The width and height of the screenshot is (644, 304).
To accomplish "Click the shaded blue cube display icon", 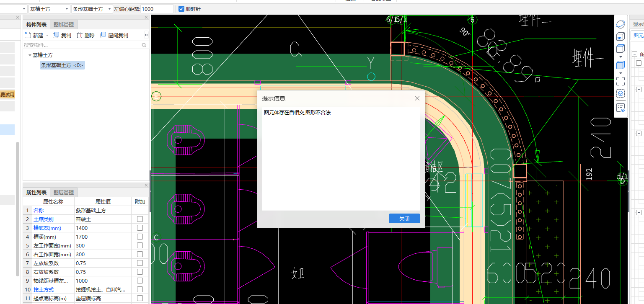I will [x=620, y=65].
